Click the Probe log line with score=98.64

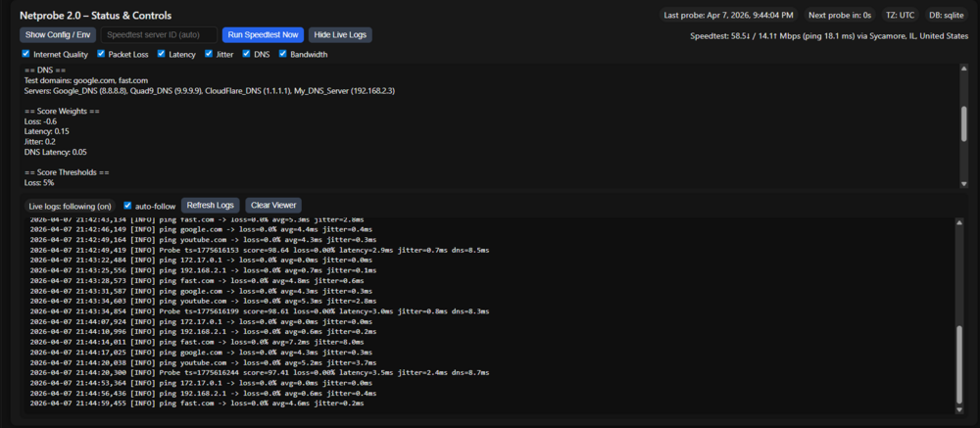(260, 250)
